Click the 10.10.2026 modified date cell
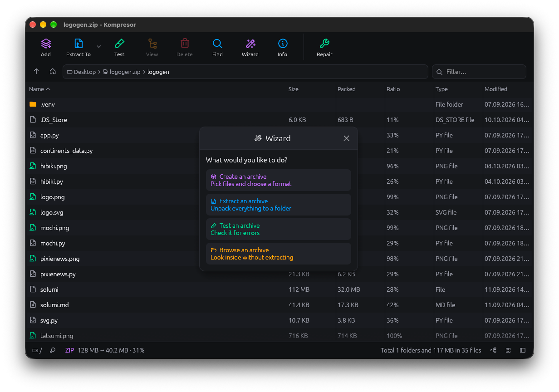The height and width of the screenshot is (392, 559). (507, 120)
